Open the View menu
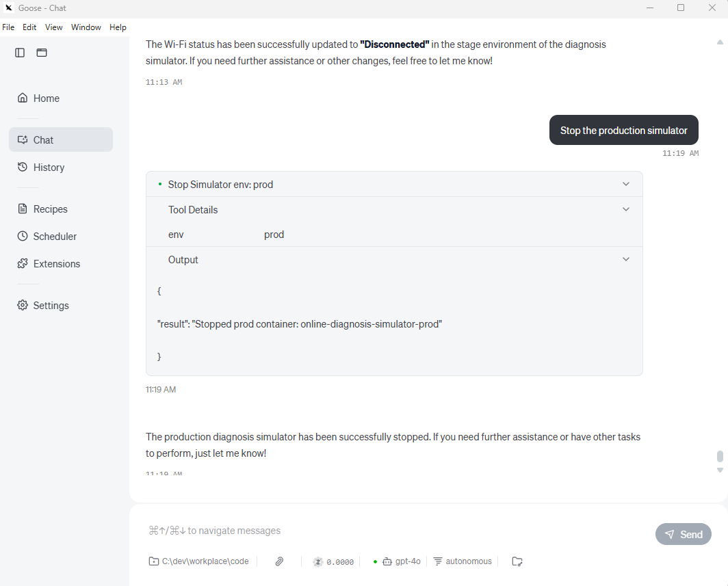This screenshot has height=586, width=728. tap(54, 27)
